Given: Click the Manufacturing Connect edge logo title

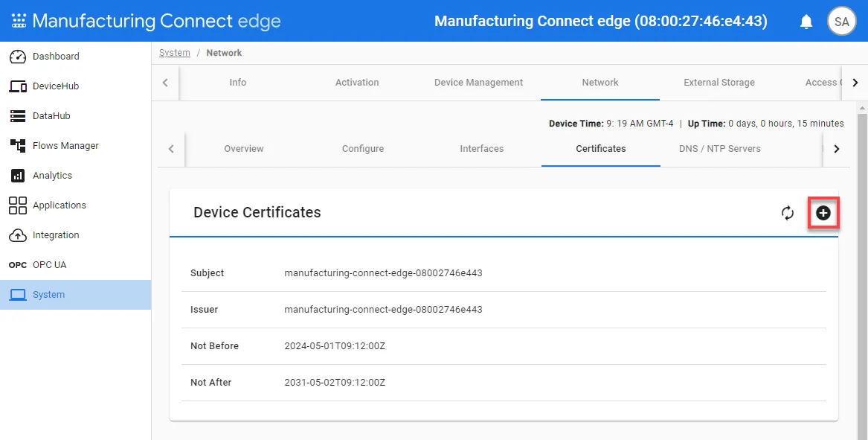Looking at the screenshot, I should coord(157,21).
